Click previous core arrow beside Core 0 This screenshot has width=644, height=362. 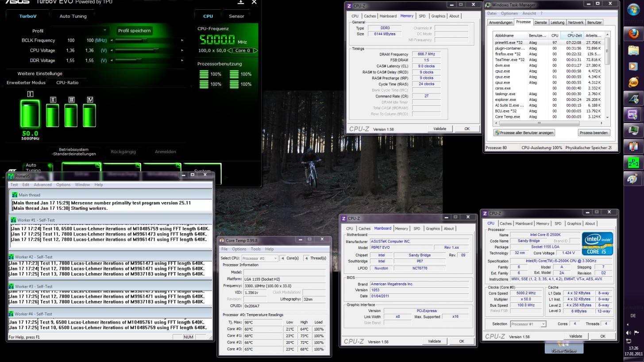coord(230,50)
